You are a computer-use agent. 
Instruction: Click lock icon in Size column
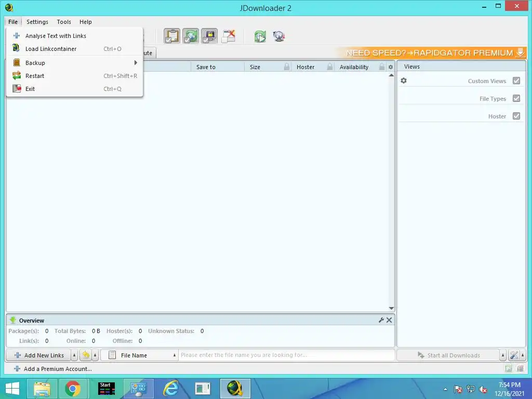(287, 66)
